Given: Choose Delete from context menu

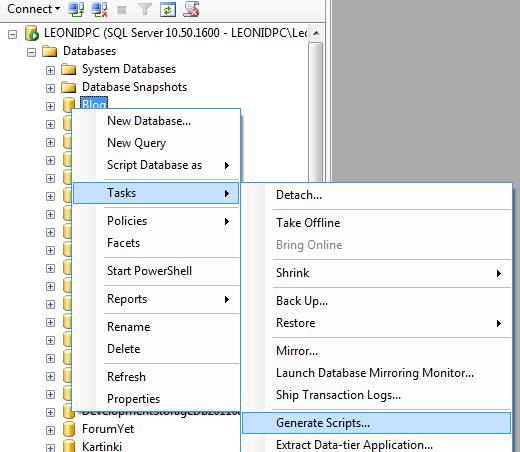Looking at the screenshot, I should [156, 349].
